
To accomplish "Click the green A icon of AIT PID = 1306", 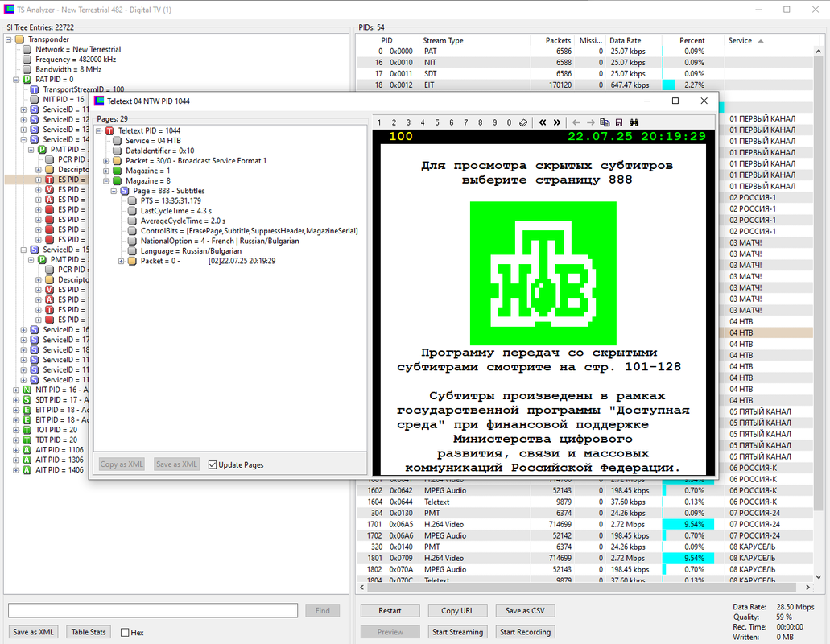I will click(27, 460).
